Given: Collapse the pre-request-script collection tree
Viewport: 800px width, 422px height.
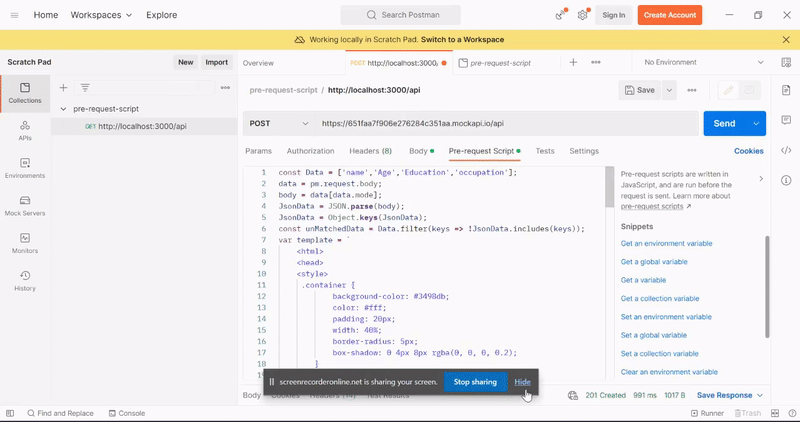Looking at the screenshot, I should (x=64, y=109).
